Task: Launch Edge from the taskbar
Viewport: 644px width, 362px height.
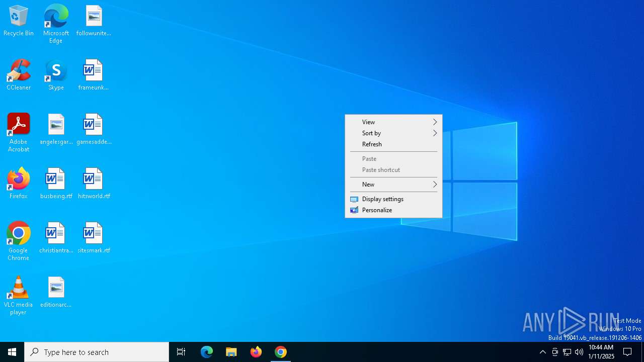Action: click(207, 352)
